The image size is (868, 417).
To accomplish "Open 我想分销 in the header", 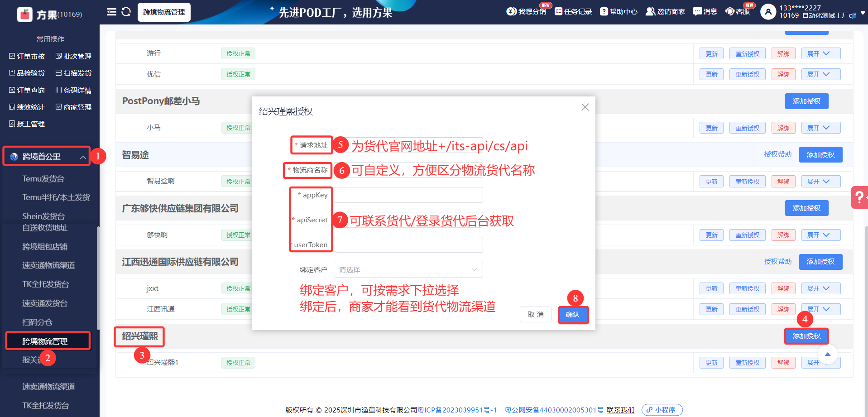I will 526,11.
